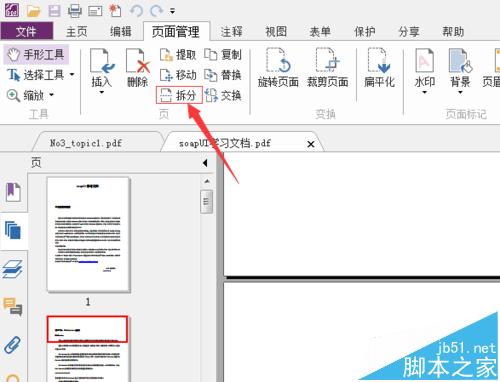Select the 删除 (Delete) page icon
This screenshot has width=500, height=382.
pyautogui.click(x=138, y=68)
